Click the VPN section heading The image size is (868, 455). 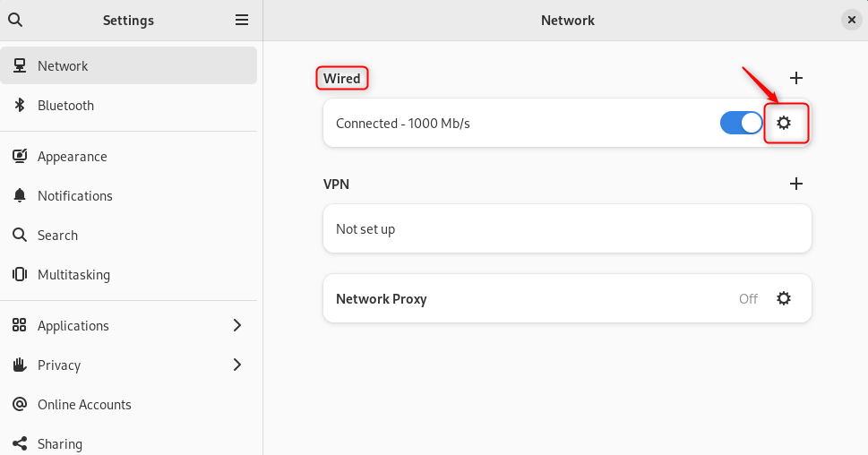coord(336,184)
